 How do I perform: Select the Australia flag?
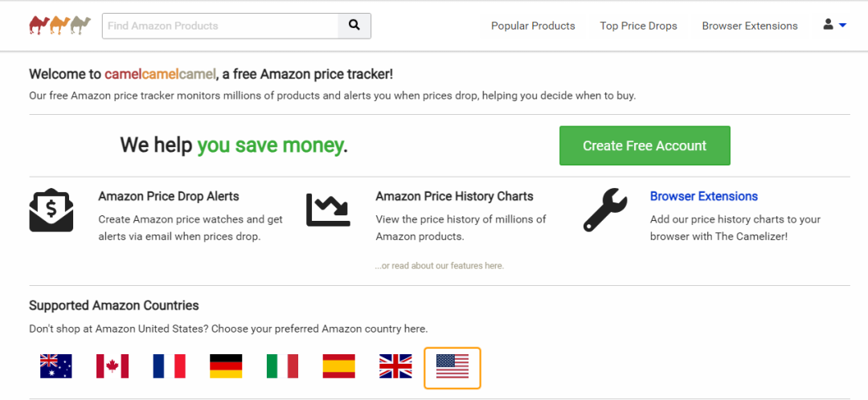tap(56, 366)
